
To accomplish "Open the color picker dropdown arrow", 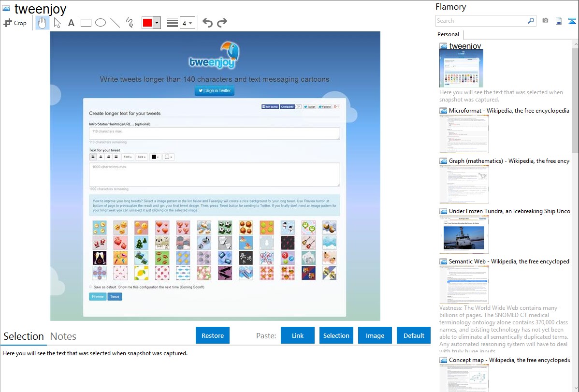I will tap(157, 23).
